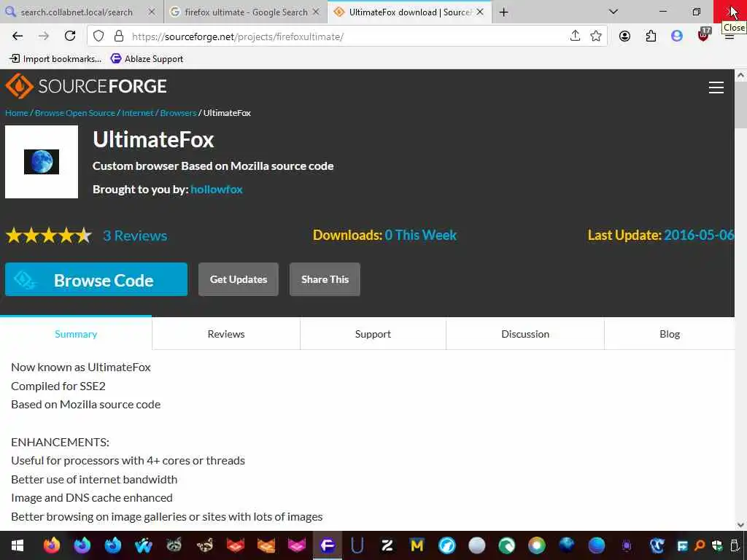
Task: Click the SourceForge logo
Action: [x=86, y=86]
